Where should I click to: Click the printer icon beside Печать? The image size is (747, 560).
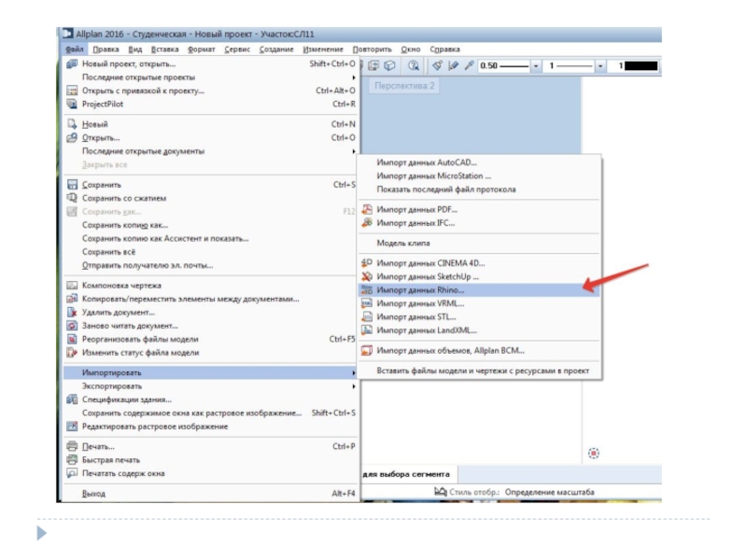tap(72, 446)
